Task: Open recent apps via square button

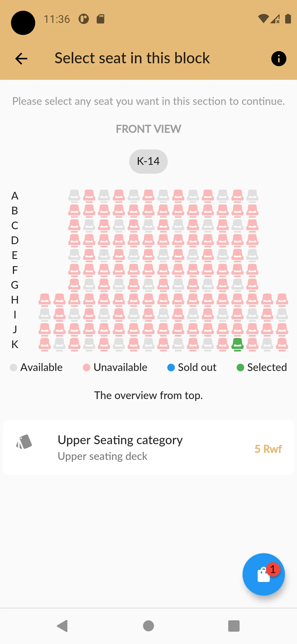Action: (234, 626)
